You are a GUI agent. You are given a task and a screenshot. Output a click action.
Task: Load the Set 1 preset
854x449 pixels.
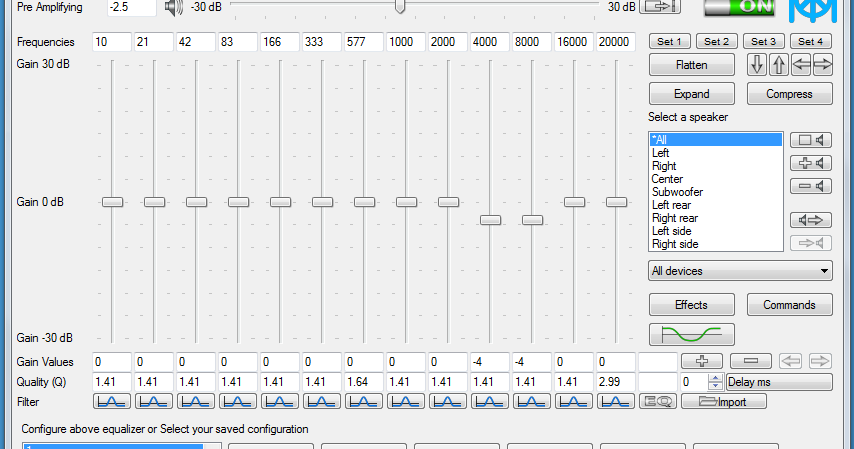[x=669, y=41]
